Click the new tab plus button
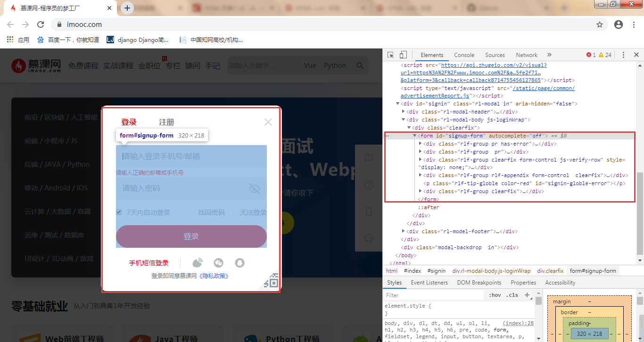Image resolution: width=644 pixels, height=342 pixels. 127,8
